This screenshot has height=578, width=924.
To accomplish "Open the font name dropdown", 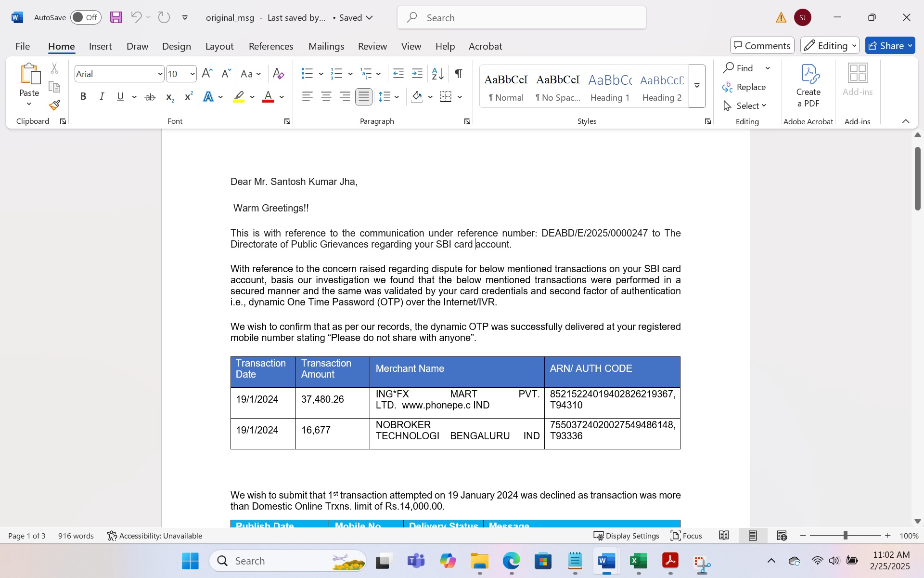I will coord(160,74).
